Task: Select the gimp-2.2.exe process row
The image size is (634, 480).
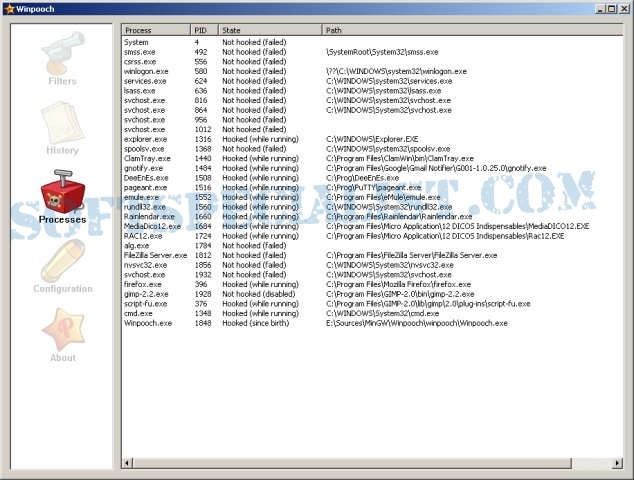Action: 372,294
